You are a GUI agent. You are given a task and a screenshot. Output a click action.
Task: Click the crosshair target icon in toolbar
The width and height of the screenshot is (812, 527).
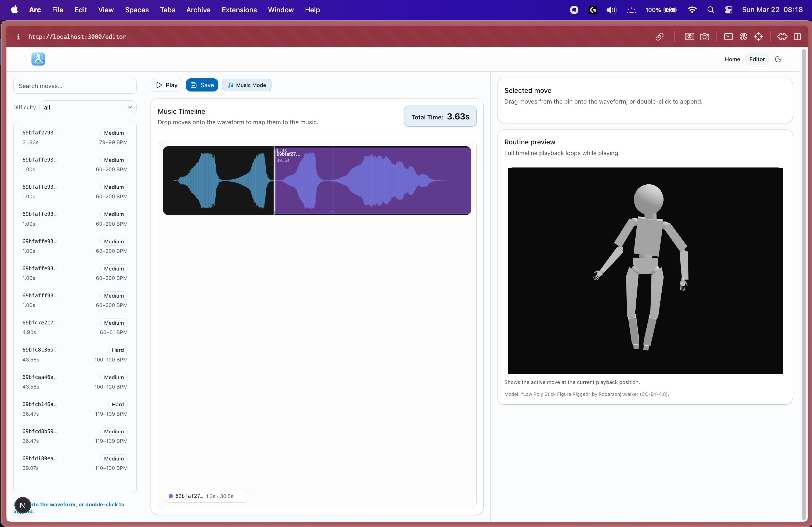[x=759, y=37]
